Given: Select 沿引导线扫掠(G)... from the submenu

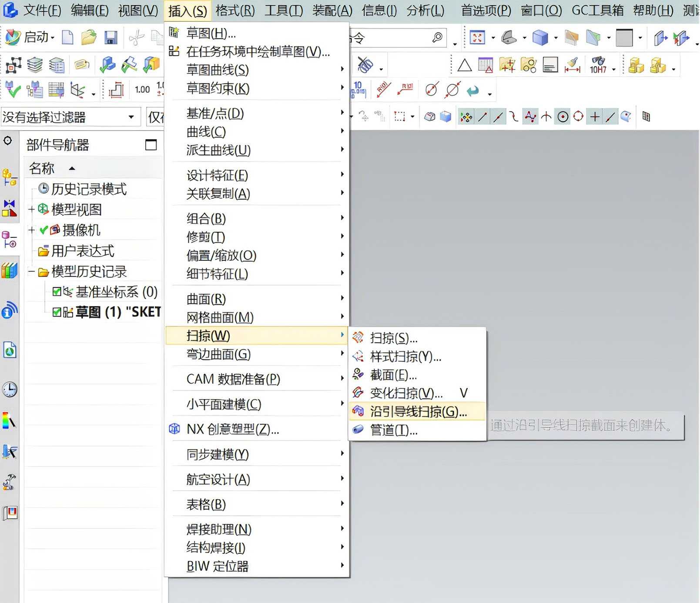Looking at the screenshot, I should 418,411.
